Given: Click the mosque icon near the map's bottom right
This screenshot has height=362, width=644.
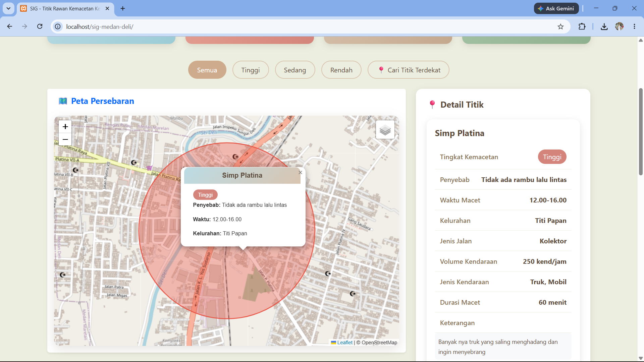Looking at the screenshot, I should tap(353, 294).
